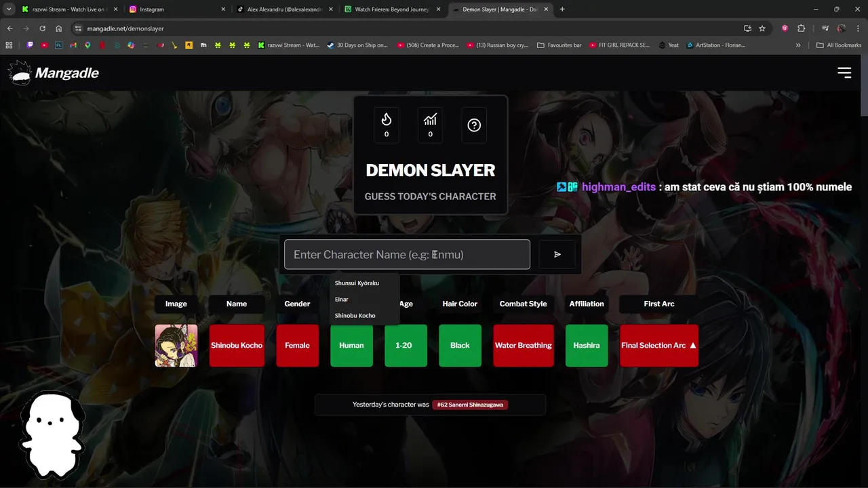Select the Demon Slayer Mangadle tab
The height and width of the screenshot is (488, 868).
(500, 9)
